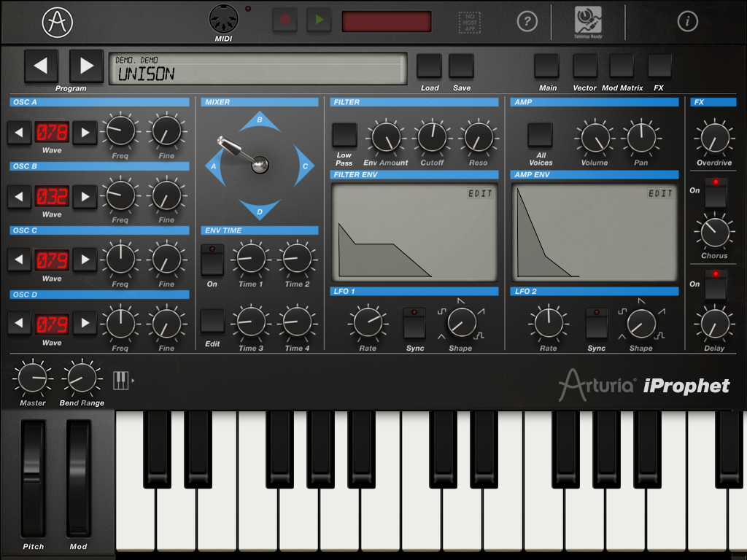747x560 pixels.
Task: Toggle the Env Time On switch
Action: (x=212, y=260)
